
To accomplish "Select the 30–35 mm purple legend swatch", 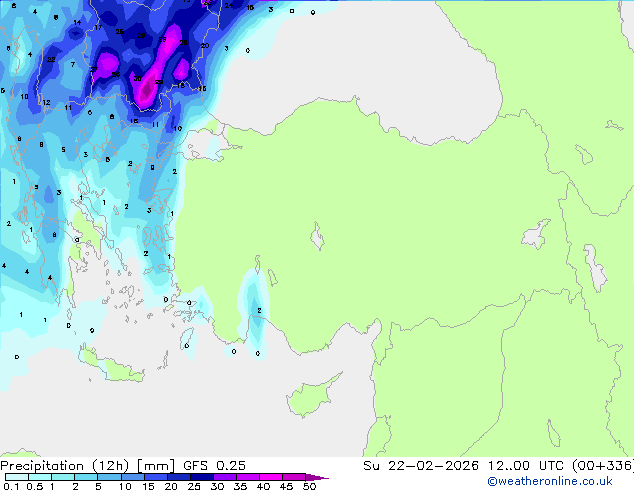I will [x=224, y=477].
